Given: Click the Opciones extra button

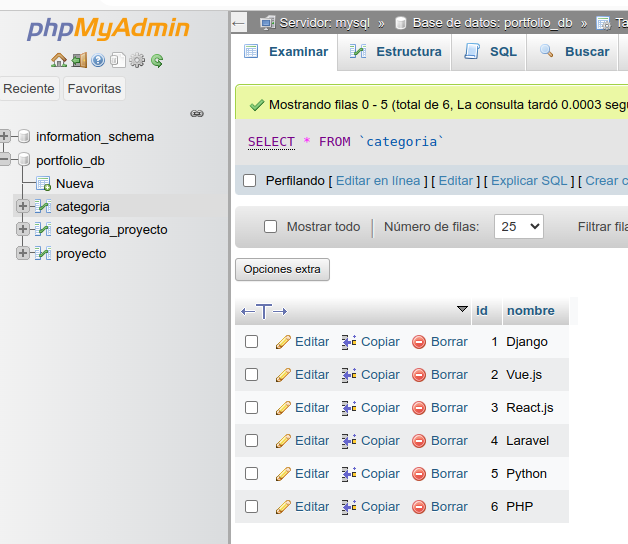Looking at the screenshot, I should [x=282, y=270].
